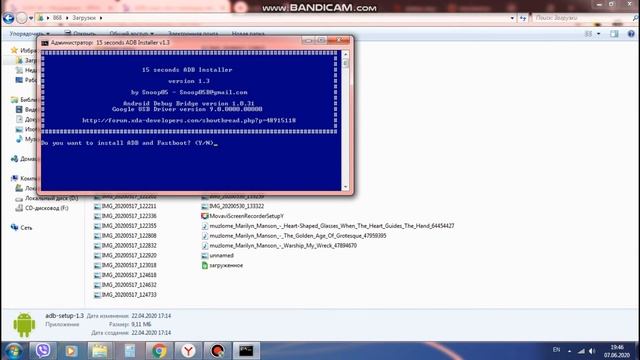The height and width of the screenshot is (360, 640).
Task: Open the Упорядочить toolbar menu
Action: pos(29,33)
